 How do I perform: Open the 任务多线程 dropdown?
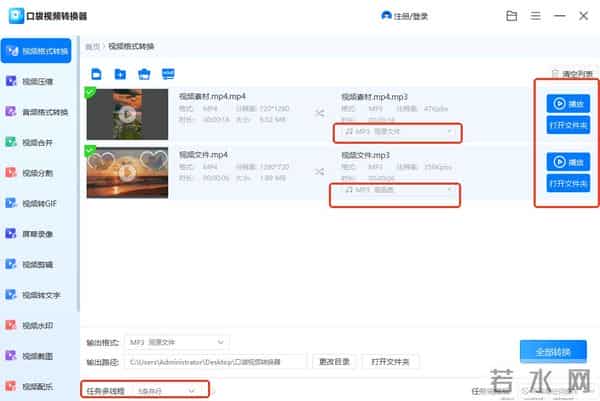click(x=166, y=391)
